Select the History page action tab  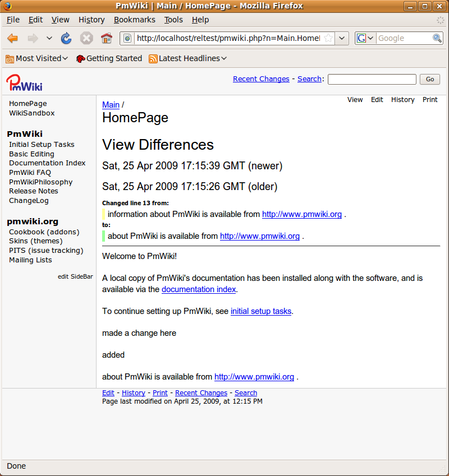click(x=402, y=100)
